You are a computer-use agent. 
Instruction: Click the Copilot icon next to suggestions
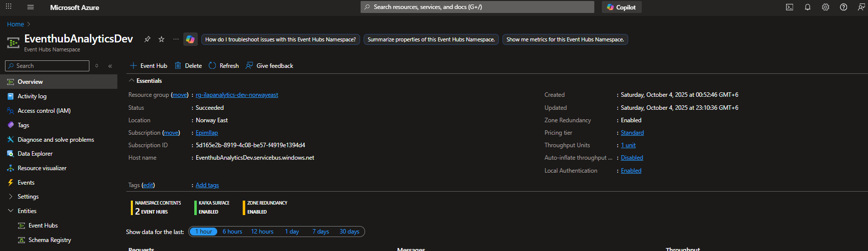click(x=190, y=39)
